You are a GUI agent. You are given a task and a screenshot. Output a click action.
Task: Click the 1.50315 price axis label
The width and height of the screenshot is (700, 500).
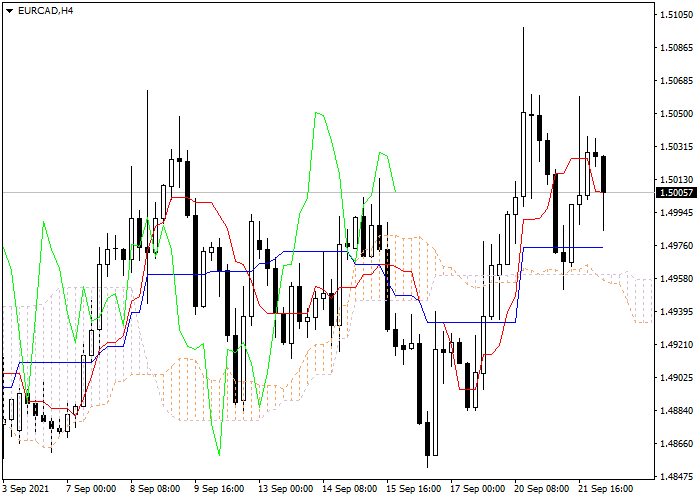[x=676, y=147]
